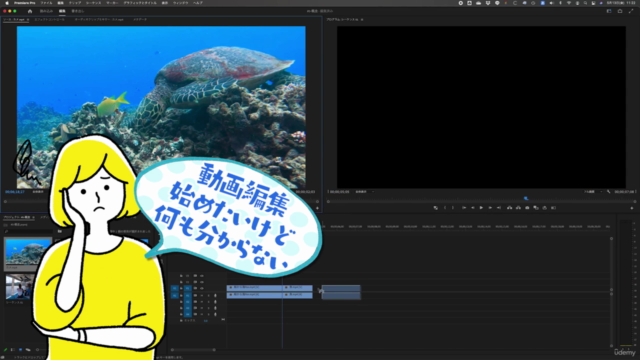Toggle A1 source patching

(x=174, y=296)
